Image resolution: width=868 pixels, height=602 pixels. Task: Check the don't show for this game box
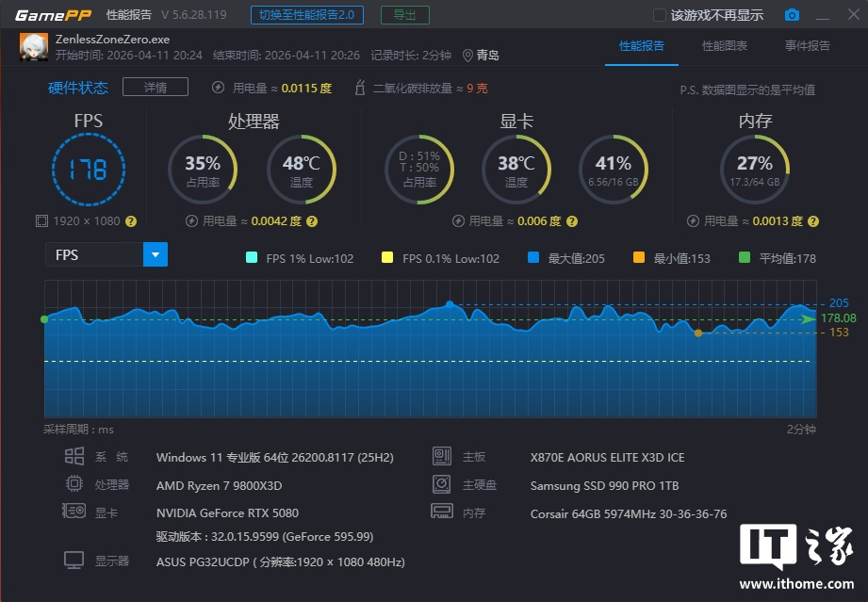point(660,15)
